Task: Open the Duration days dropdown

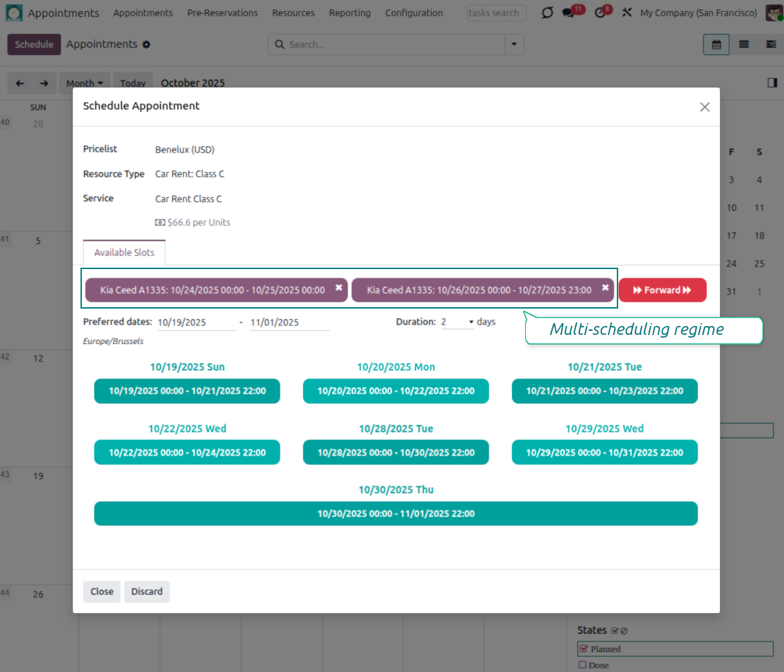Action: pos(458,322)
